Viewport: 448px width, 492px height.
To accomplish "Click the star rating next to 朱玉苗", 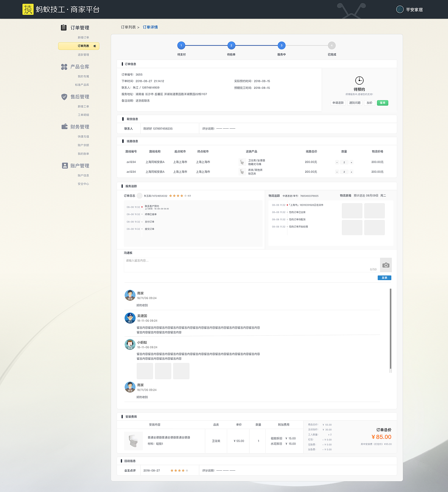I will pyautogui.click(x=178, y=196).
